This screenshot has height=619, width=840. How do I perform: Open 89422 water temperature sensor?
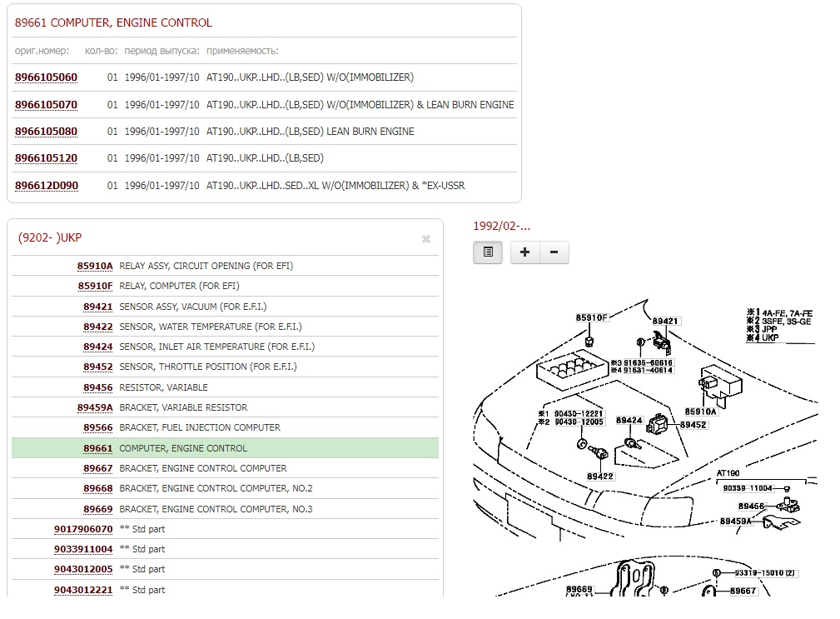click(97, 327)
